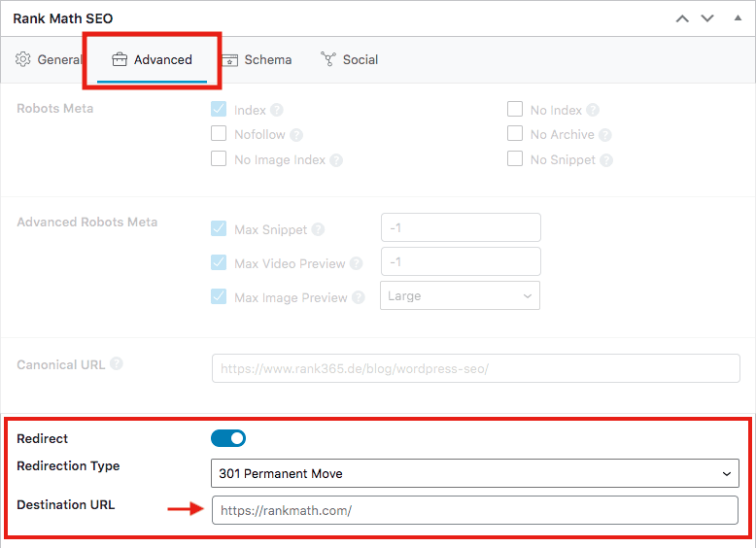Image resolution: width=756 pixels, height=548 pixels.
Task: Show help for the No Snippet option
Action: [606, 160]
